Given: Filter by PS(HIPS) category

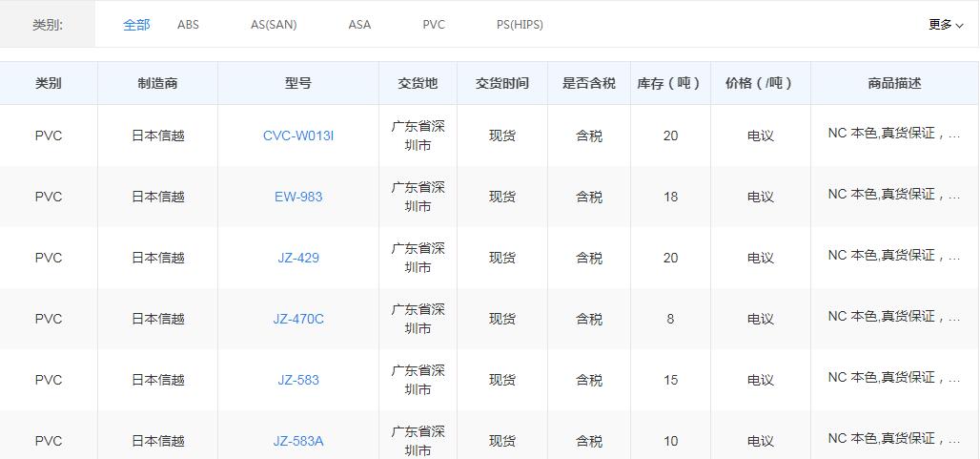Looking at the screenshot, I should (x=520, y=25).
